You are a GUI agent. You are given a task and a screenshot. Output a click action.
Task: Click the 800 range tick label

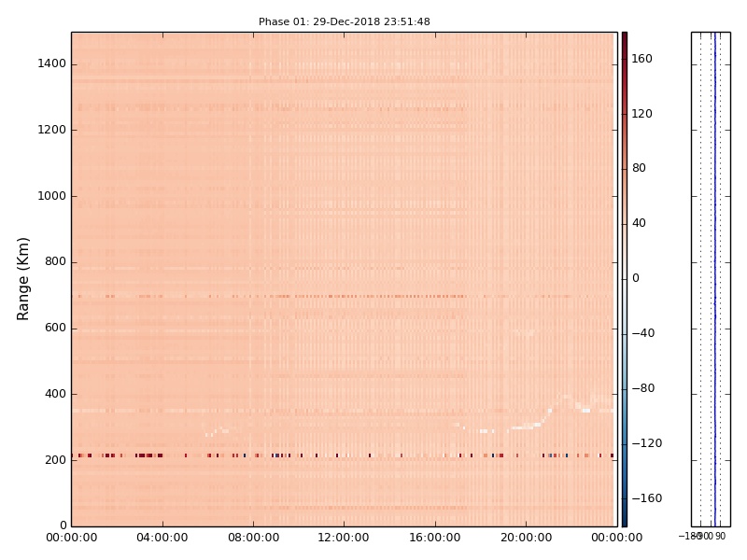(55, 261)
